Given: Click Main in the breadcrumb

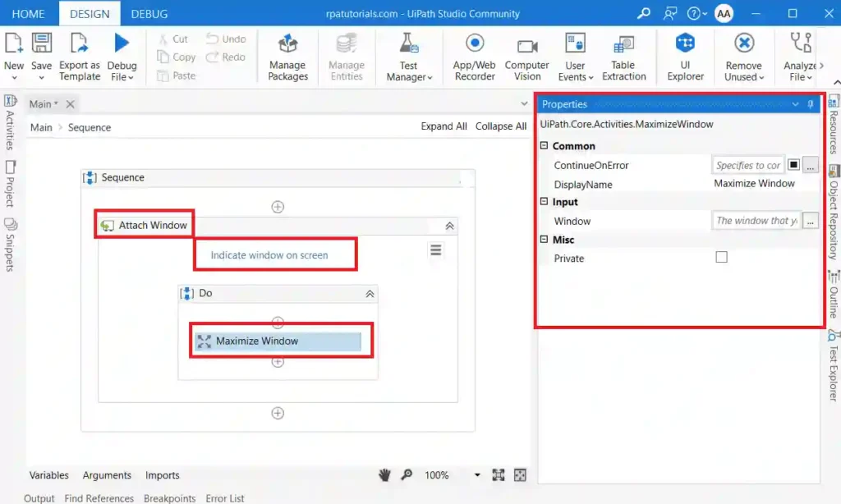Looking at the screenshot, I should (x=41, y=127).
